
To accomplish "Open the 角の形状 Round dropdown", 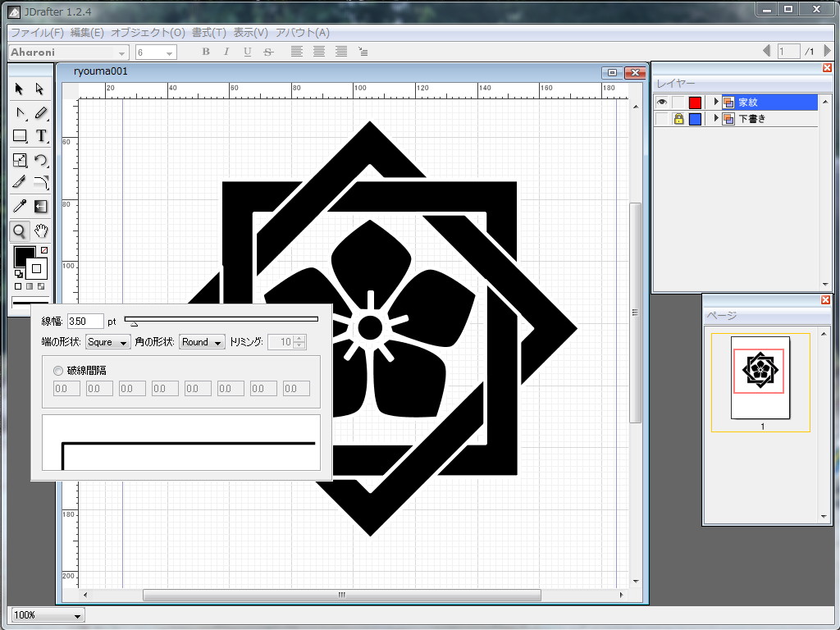I will point(202,342).
